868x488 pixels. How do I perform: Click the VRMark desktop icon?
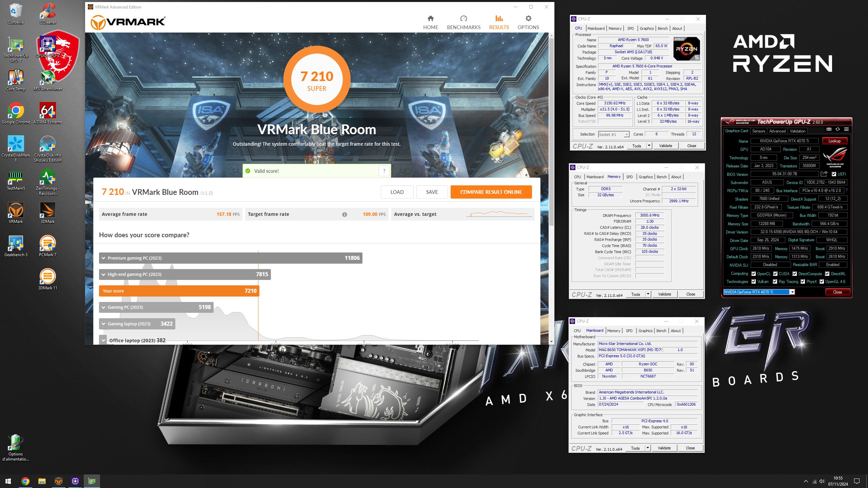(16, 213)
